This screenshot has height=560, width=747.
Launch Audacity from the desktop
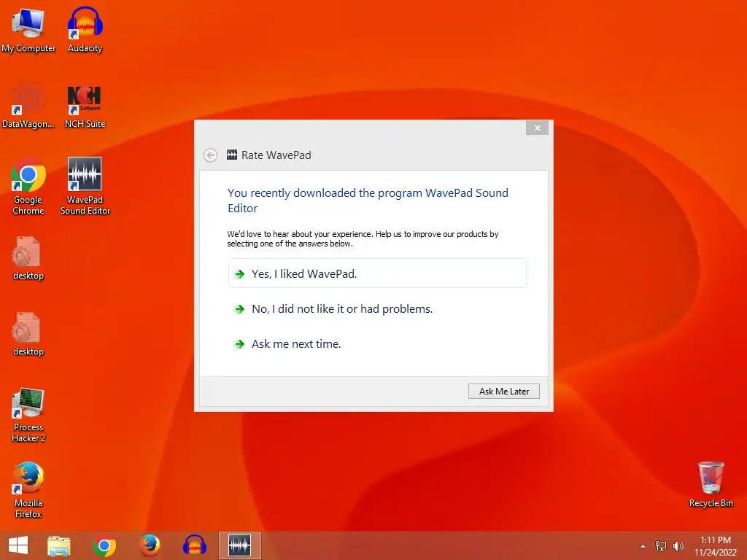click(x=85, y=29)
